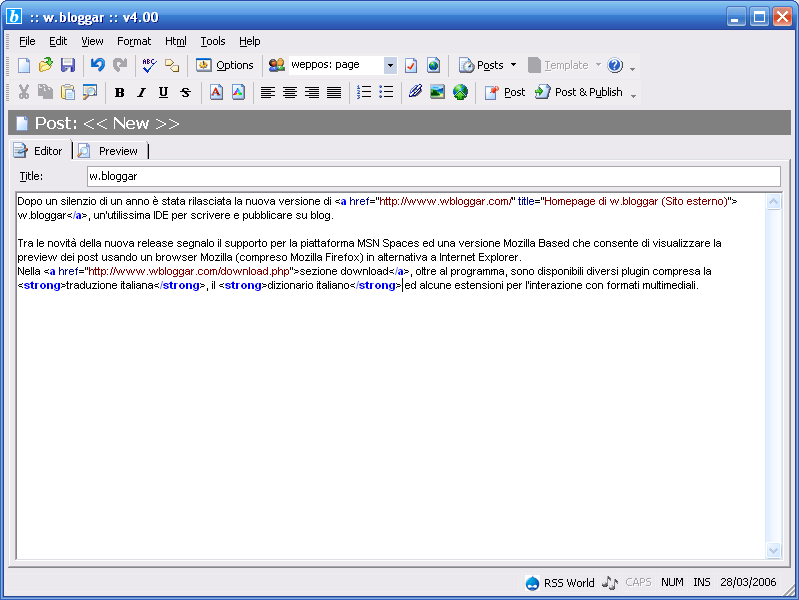Viewport: 799px width, 600px height.
Task: Click the editor scrollbar down arrow
Action: click(x=774, y=551)
